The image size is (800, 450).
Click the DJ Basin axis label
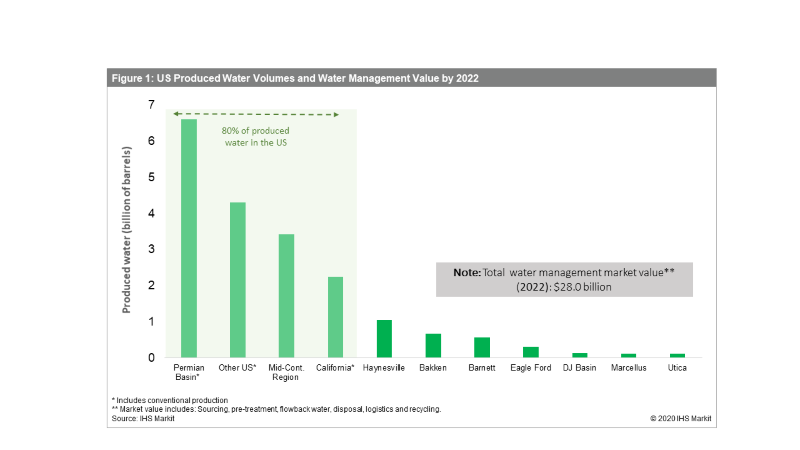point(579,367)
